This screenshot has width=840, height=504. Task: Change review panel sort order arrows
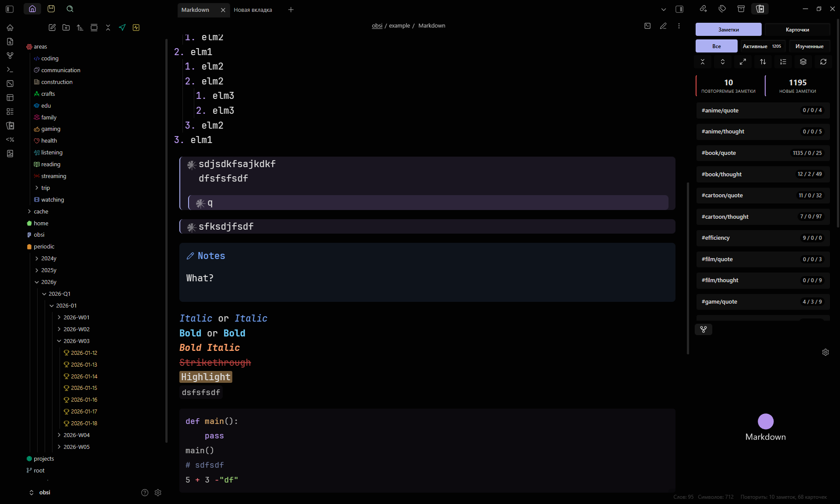point(763,62)
